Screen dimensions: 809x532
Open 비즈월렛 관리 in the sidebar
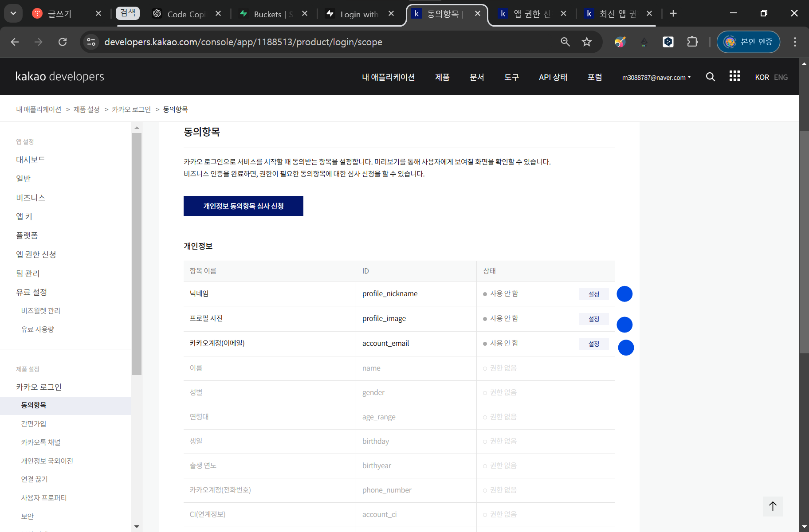tap(41, 311)
